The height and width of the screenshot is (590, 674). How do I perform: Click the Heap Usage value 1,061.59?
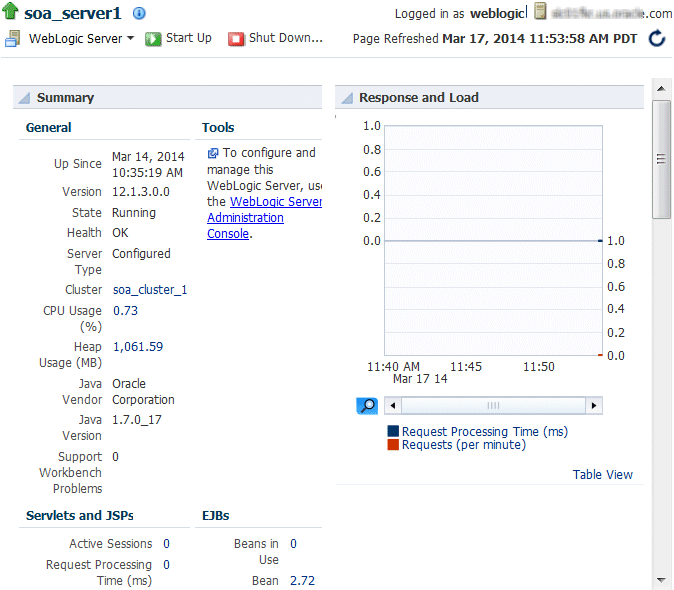[x=138, y=346]
